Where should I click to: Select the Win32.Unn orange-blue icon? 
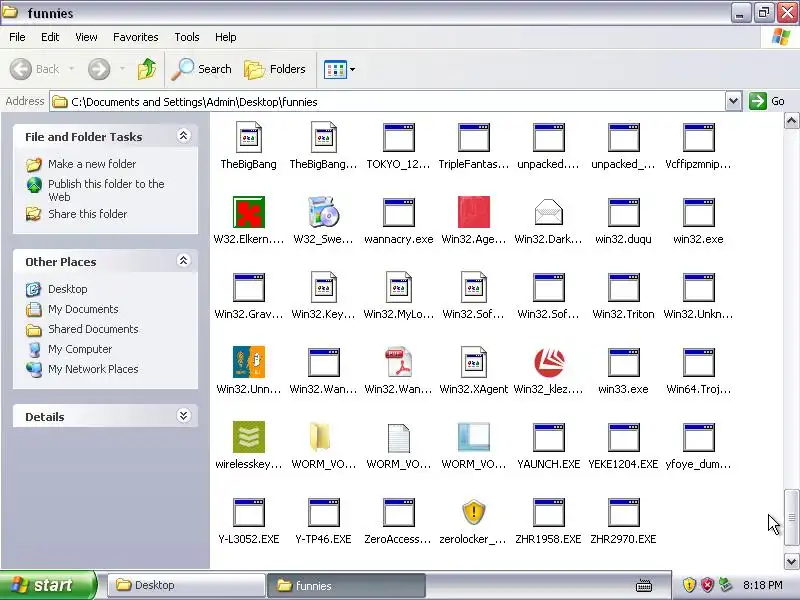pos(248,362)
